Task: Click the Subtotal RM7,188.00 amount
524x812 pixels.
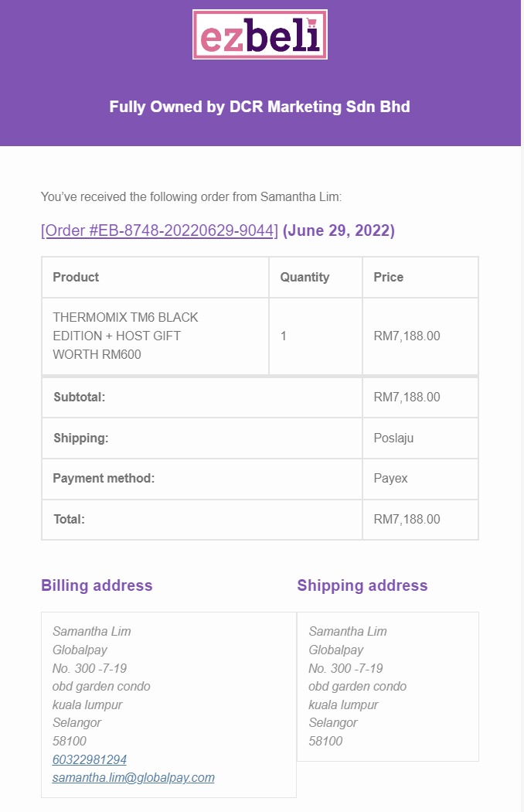Action: 407,397
